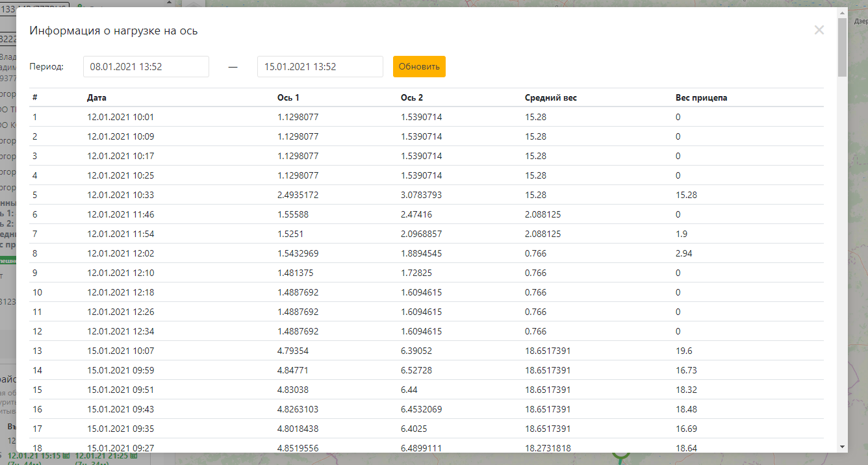
Task: Select row 8 dated 12.01.2021 12:02
Action: click(427, 253)
